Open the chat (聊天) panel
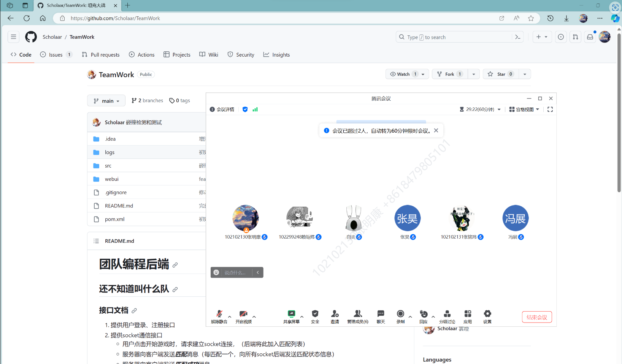 381,317
